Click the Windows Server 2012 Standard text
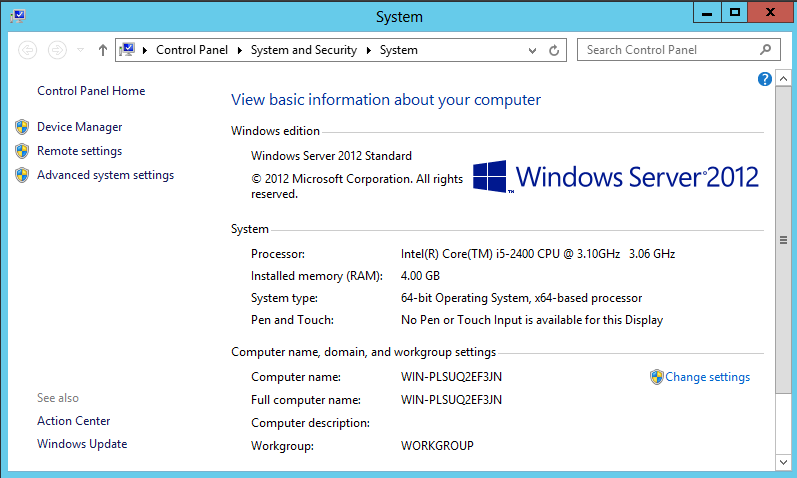Image resolution: width=797 pixels, height=478 pixels. [331, 156]
